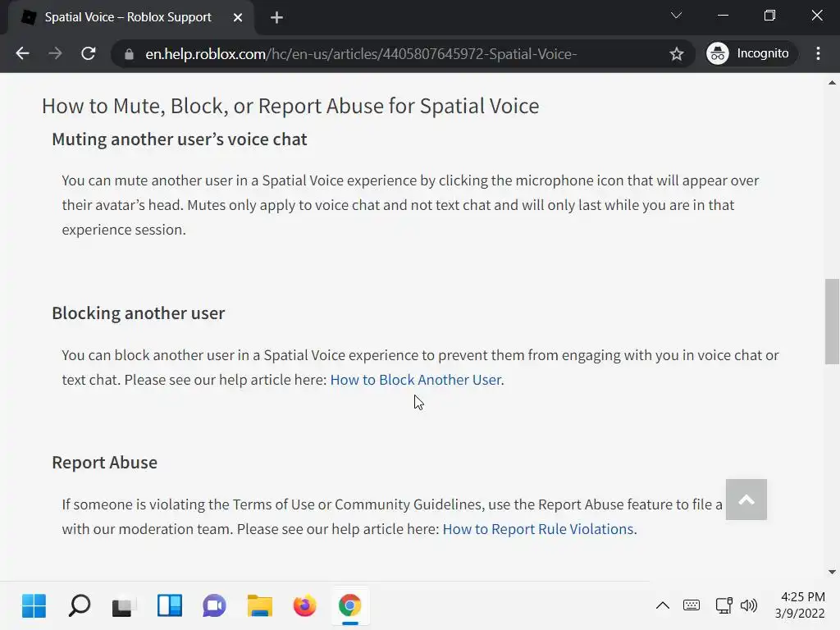Click the Incognito profile indicator
The image size is (840, 630).
point(748,53)
